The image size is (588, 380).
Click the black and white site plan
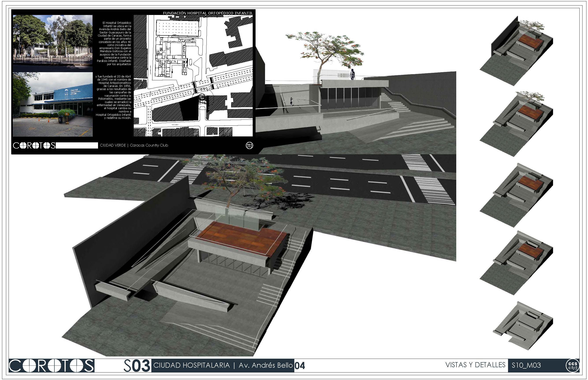193,76
